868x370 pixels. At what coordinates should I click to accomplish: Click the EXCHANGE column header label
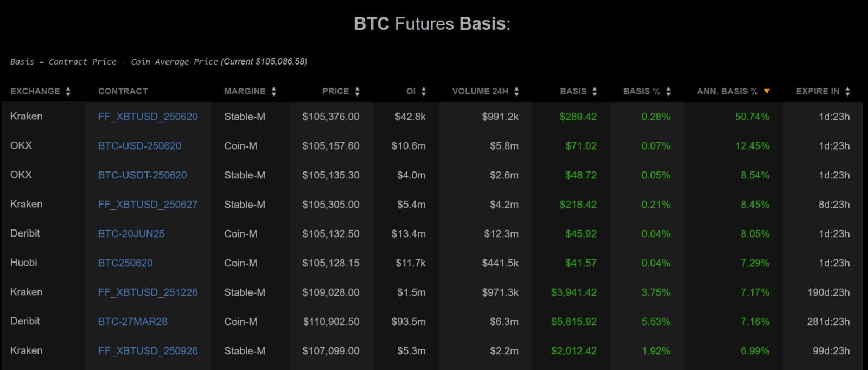(x=35, y=91)
